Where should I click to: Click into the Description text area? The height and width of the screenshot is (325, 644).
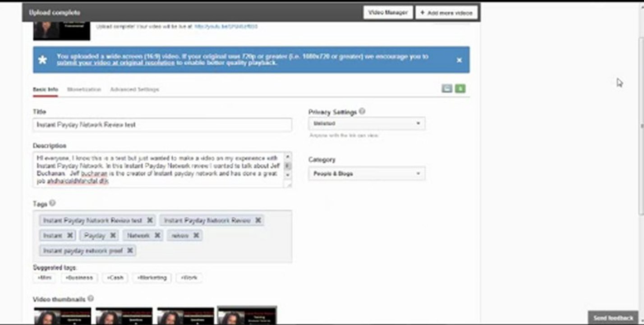click(x=158, y=170)
